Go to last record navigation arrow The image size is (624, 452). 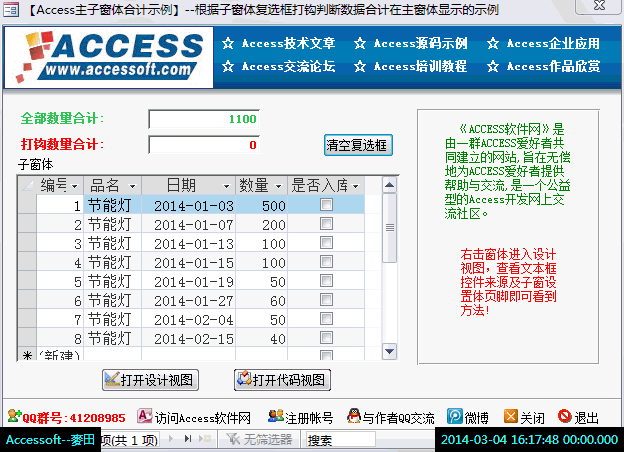pyautogui.click(x=188, y=438)
